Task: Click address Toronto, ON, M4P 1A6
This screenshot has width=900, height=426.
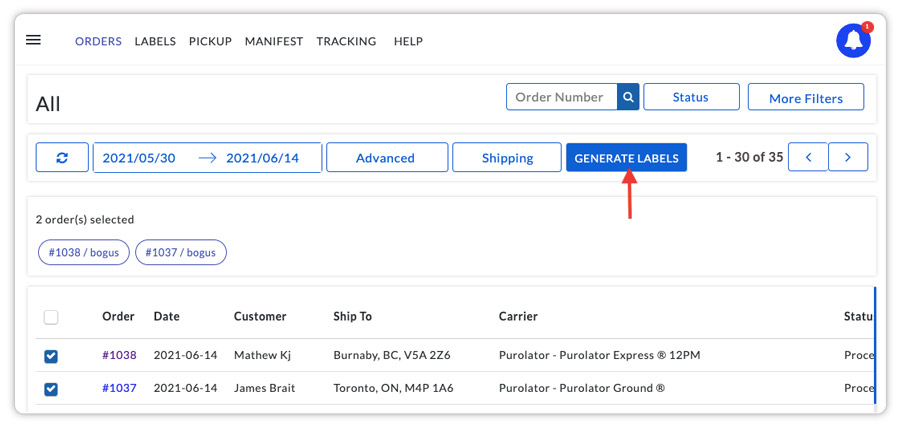Action: tap(393, 388)
